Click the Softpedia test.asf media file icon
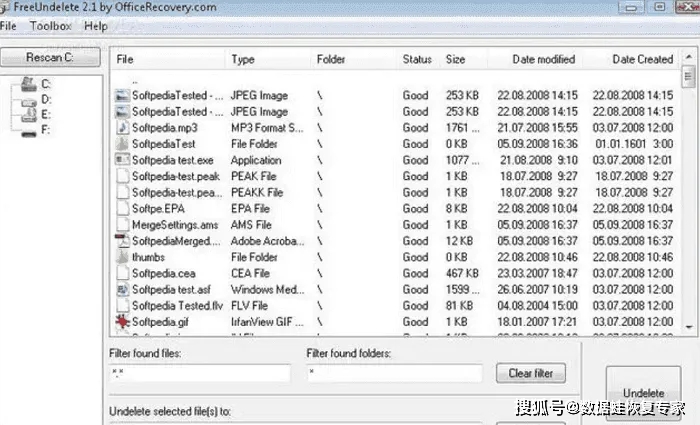Viewport: 700px width, 425px height. [x=122, y=289]
